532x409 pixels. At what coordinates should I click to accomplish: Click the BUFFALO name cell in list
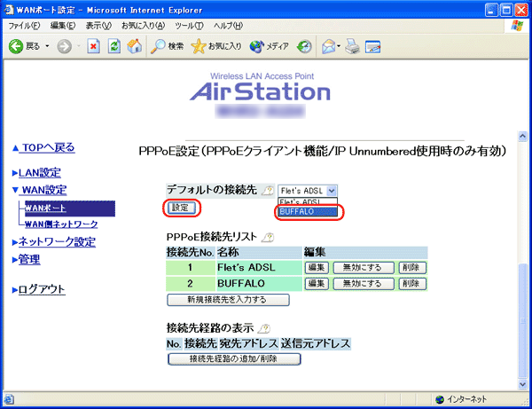pos(259,283)
